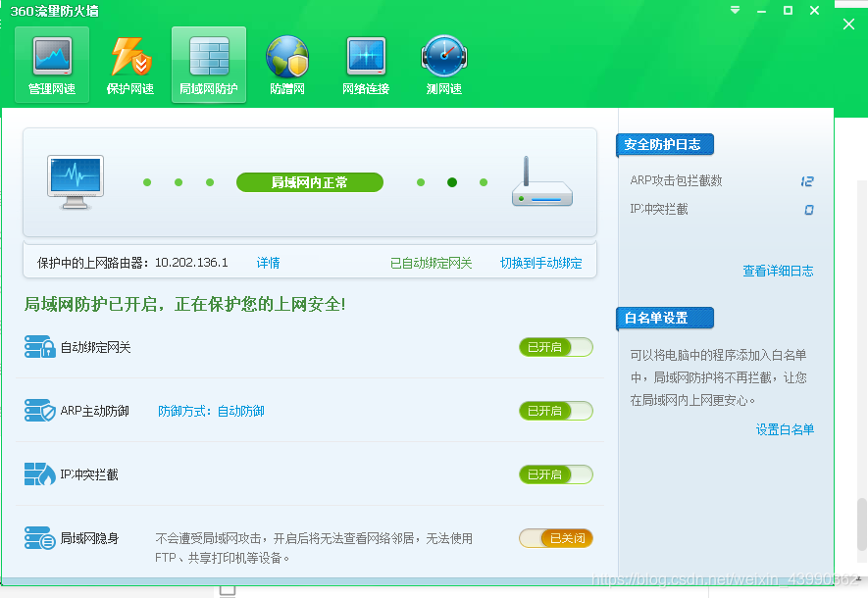The height and width of the screenshot is (598, 868).
Task: Click the 局域网隐身 server list icon
Action: (x=40, y=537)
